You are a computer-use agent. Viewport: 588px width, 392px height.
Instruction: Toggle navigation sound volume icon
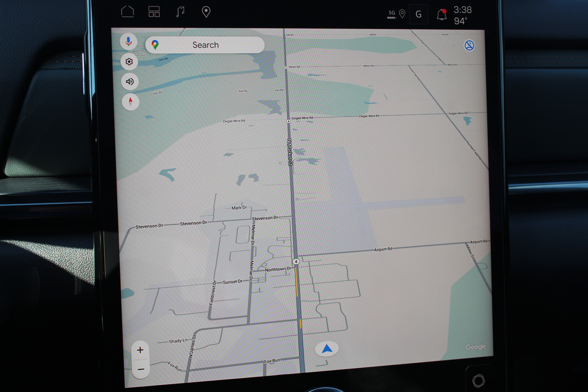tap(130, 82)
